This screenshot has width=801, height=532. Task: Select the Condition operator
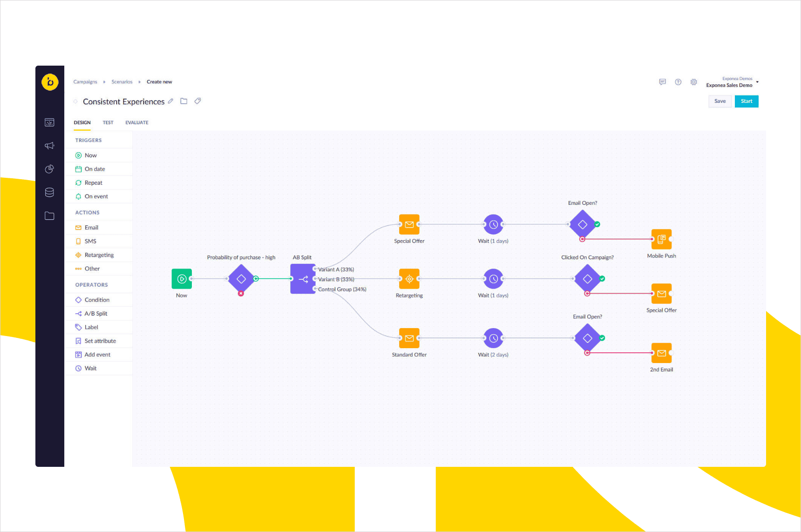[x=96, y=299]
